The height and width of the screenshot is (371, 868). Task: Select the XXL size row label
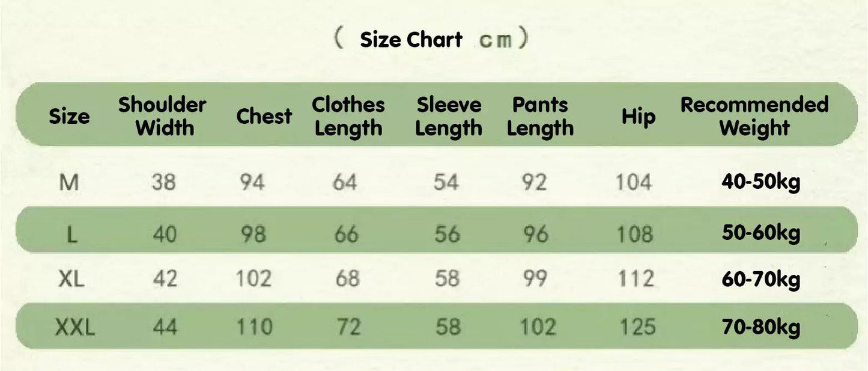(74, 328)
